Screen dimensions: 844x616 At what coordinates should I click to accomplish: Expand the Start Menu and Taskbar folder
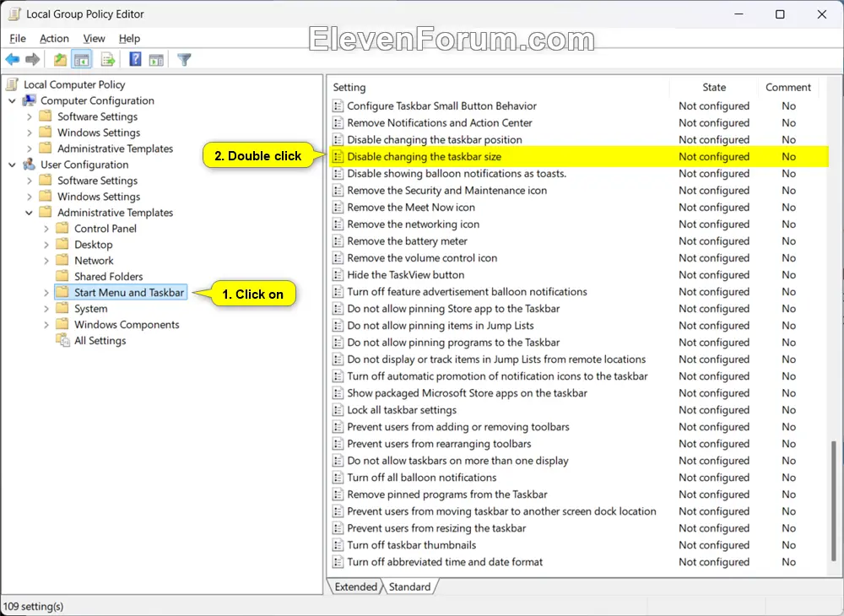click(x=46, y=293)
